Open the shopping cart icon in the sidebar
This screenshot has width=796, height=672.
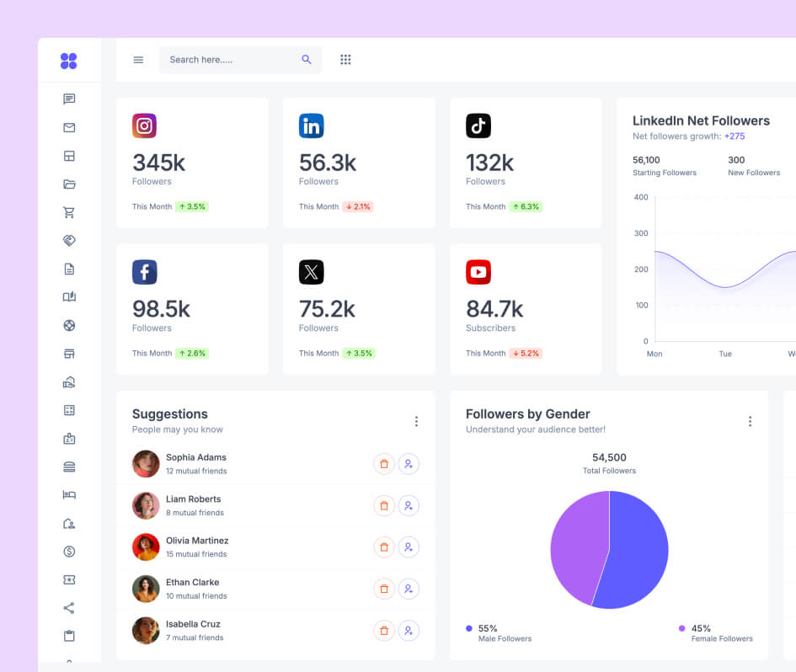coord(69,211)
